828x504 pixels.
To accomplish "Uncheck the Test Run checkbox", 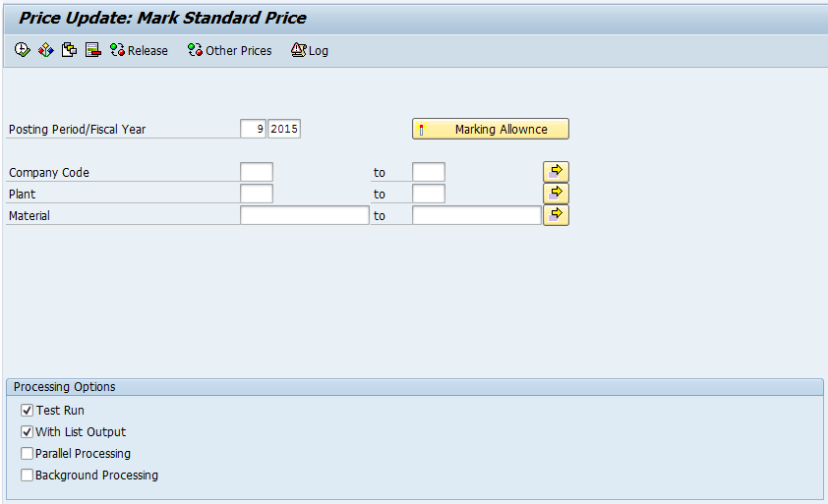I will (x=27, y=410).
